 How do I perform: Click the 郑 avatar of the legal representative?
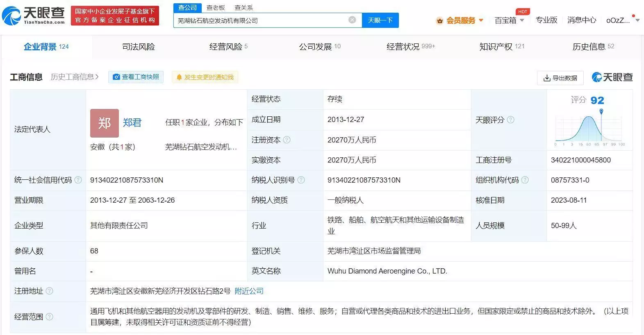(105, 123)
